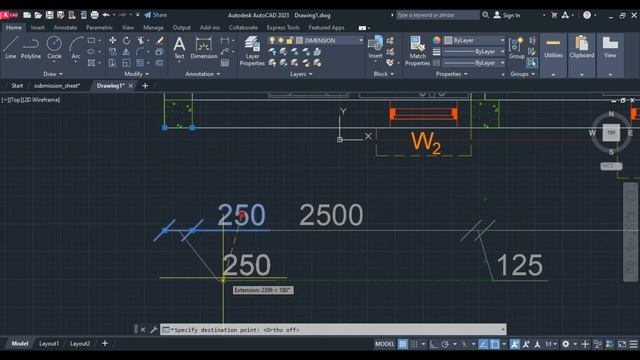
Task: Open the Express Tools ribbon tab
Action: (283, 27)
